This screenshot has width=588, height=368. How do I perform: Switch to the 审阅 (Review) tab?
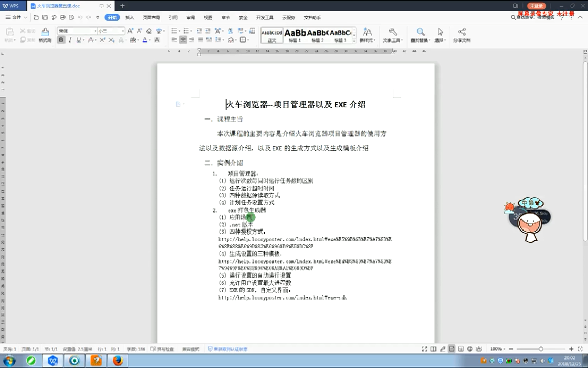click(x=191, y=17)
